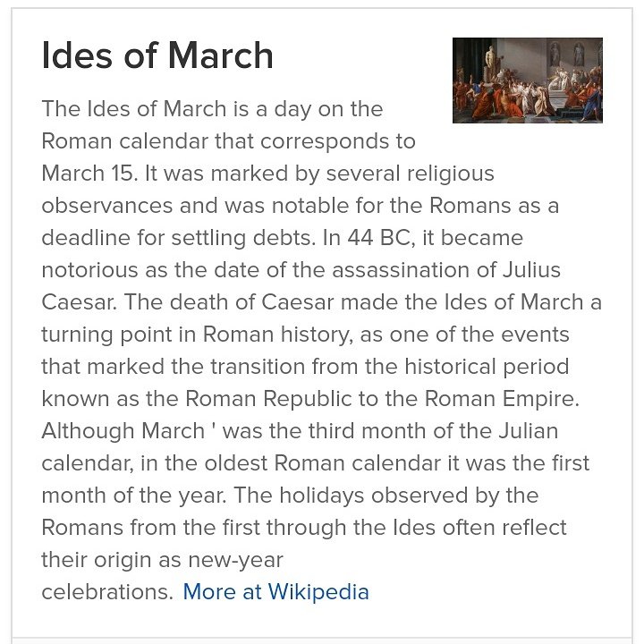This screenshot has width=644, height=644.
Task: Click the phrase 'Julian' calendar mention
Action: point(529,431)
